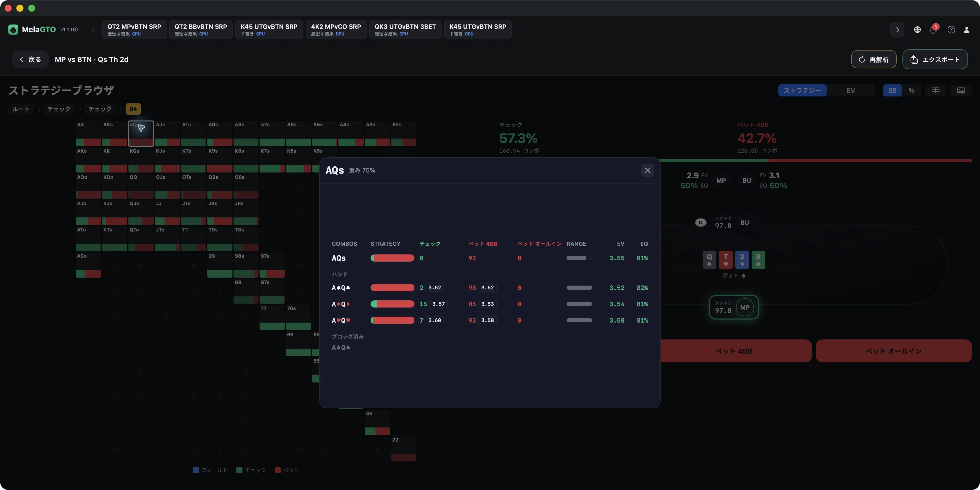This screenshot has height=490, width=980.
Task: Click the Eight of clubs board card
Action: (x=758, y=260)
